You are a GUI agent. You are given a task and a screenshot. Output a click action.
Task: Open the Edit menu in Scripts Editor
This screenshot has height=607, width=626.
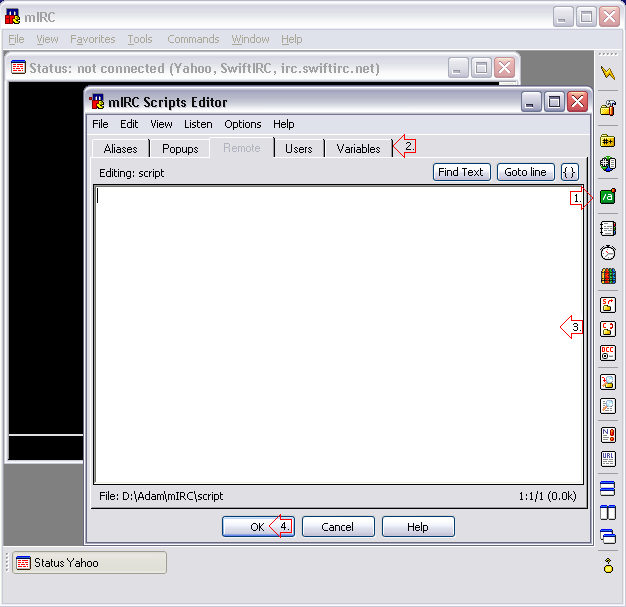click(x=129, y=124)
